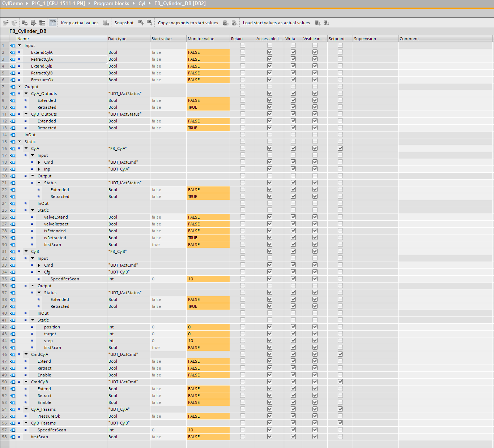The width and height of the screenshot is (494, 448).
Task: Click the first Insert row icon in toolbar
Action: click(x=5, y=23)
